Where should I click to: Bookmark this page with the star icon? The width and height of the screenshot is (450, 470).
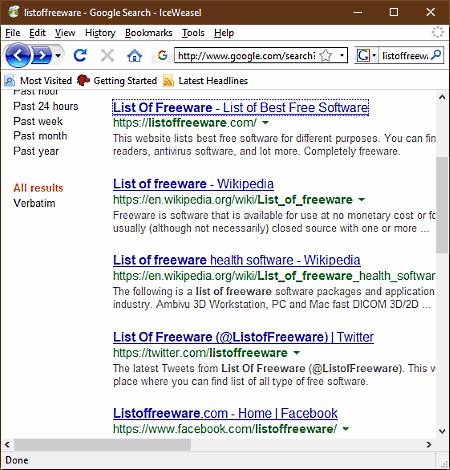(326, 55)
